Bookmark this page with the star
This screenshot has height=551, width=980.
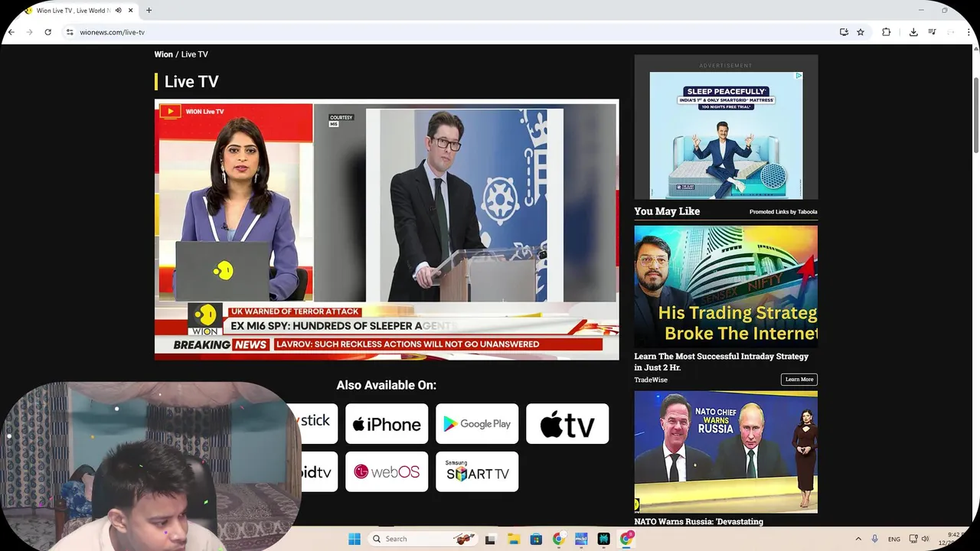861,32
